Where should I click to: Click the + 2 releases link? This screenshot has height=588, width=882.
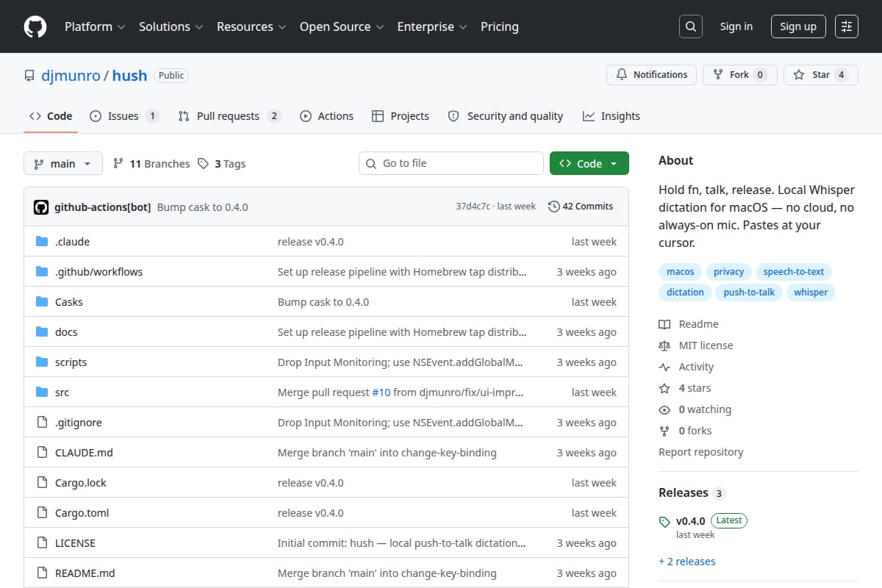687,562
